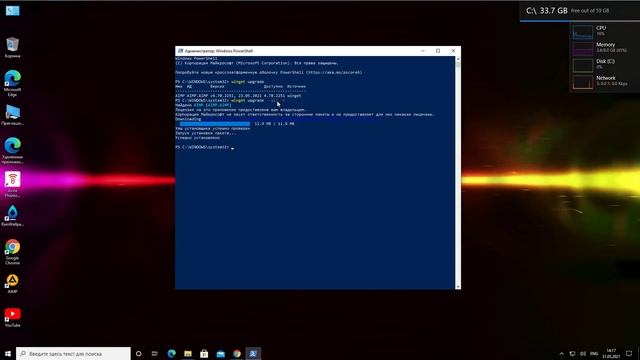Click the PowerShell prompt cursor line
640x360 pixels.
click(205, 147)
